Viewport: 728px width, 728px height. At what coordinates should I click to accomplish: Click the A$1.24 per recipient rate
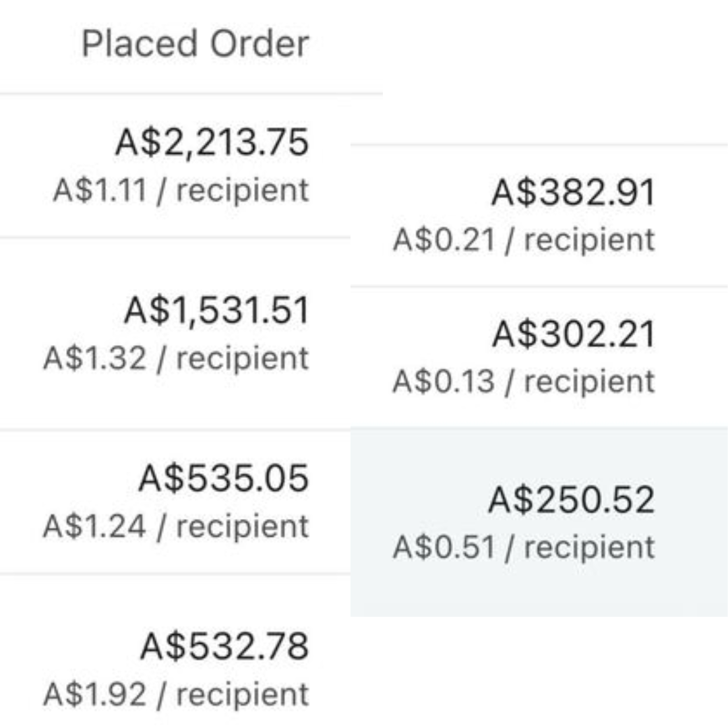coord(175,526)
